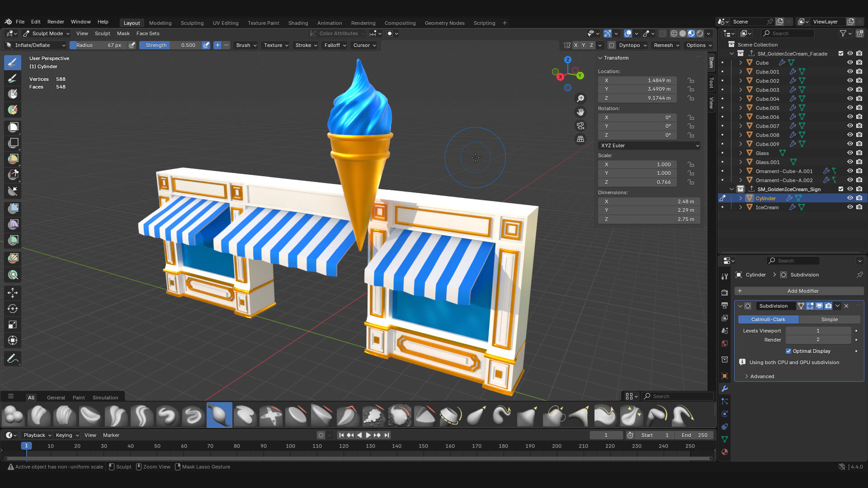
Task: Click the move hand icon in viewport sidebar
Action: tap(580, 112)
